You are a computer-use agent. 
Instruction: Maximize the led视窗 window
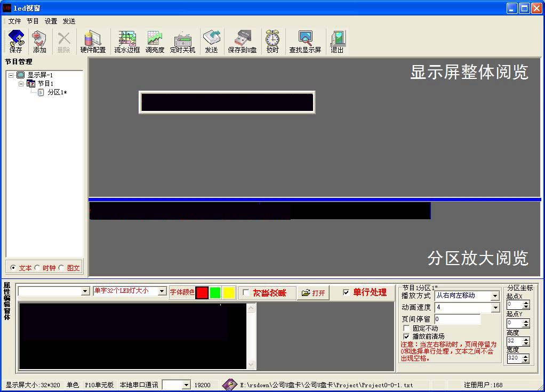click(524, 8)
